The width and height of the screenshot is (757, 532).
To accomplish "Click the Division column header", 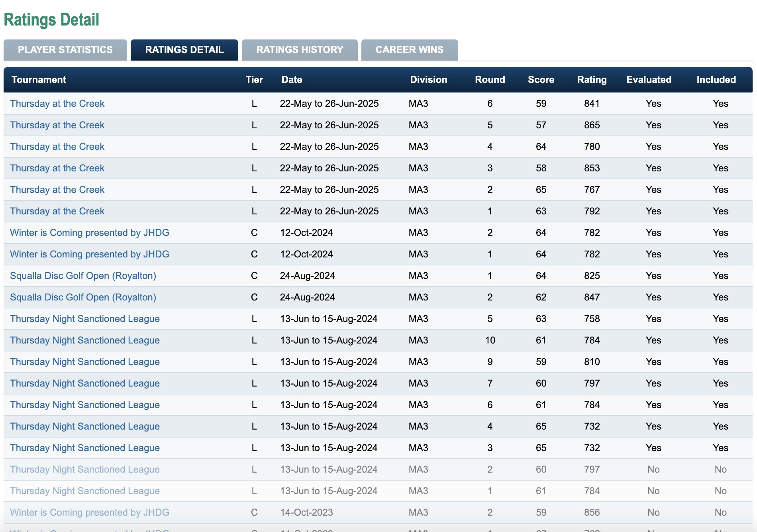I will 429,80.
